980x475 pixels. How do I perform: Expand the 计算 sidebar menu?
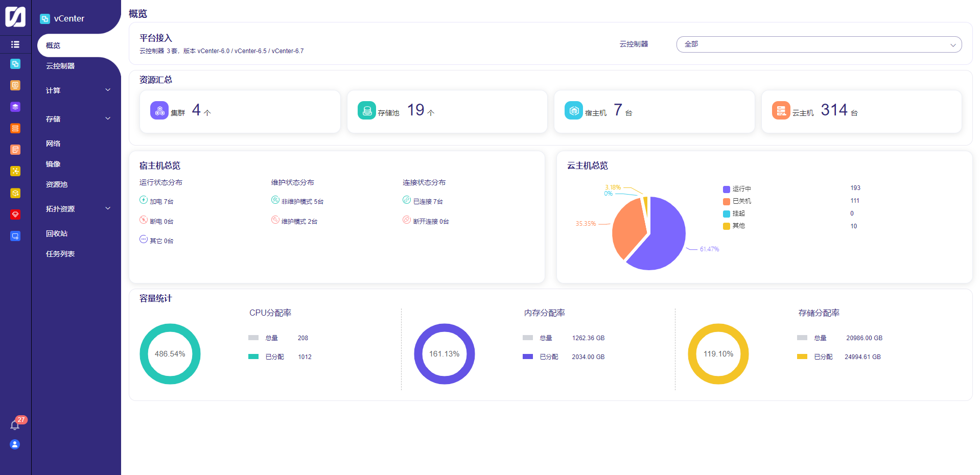point(78,90)
